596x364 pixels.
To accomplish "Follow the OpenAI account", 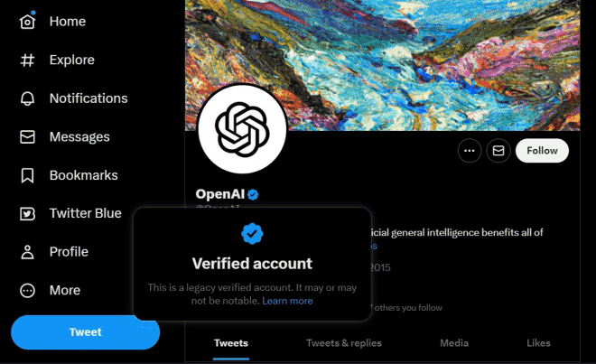I will click(x=542, y=151).
